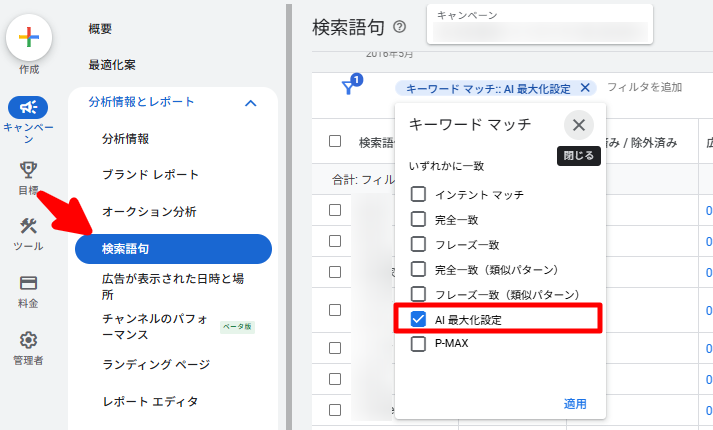Close the キーワード マッチ popup

coord(578,125)
